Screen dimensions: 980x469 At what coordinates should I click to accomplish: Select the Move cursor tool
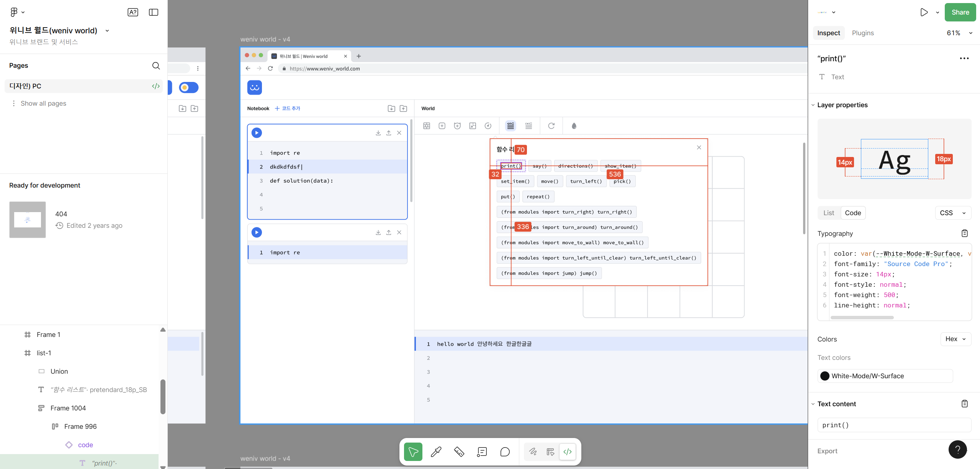(x=413, y=452)
